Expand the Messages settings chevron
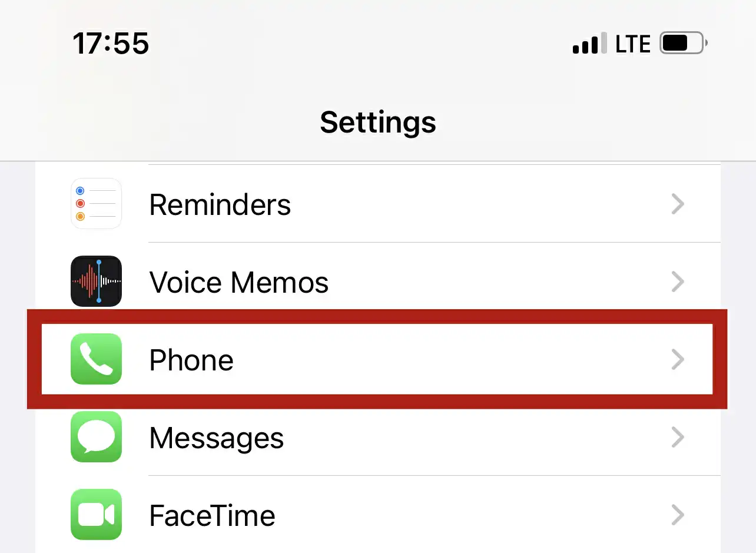The width and height of the screenshot is (756, 553). coord(678,437)
